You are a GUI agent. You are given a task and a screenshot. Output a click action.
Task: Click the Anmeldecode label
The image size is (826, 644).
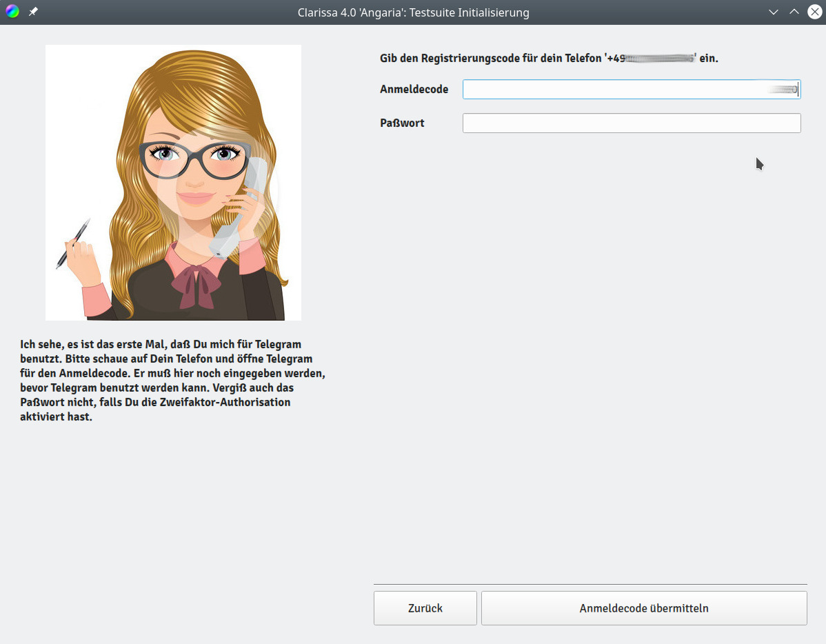click(414, 90)
